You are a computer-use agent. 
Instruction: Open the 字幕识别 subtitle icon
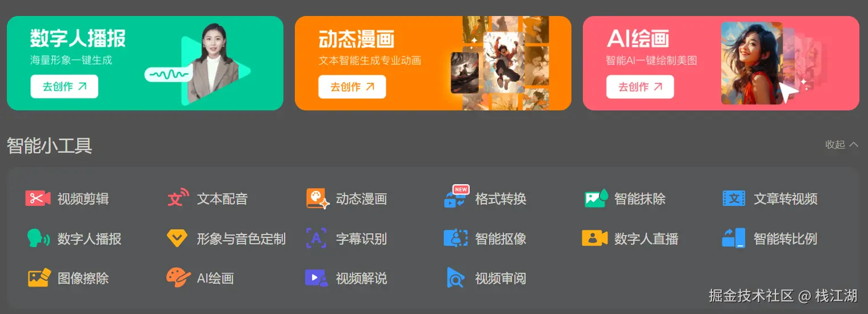pyautogui.click(x=317, y=238)
